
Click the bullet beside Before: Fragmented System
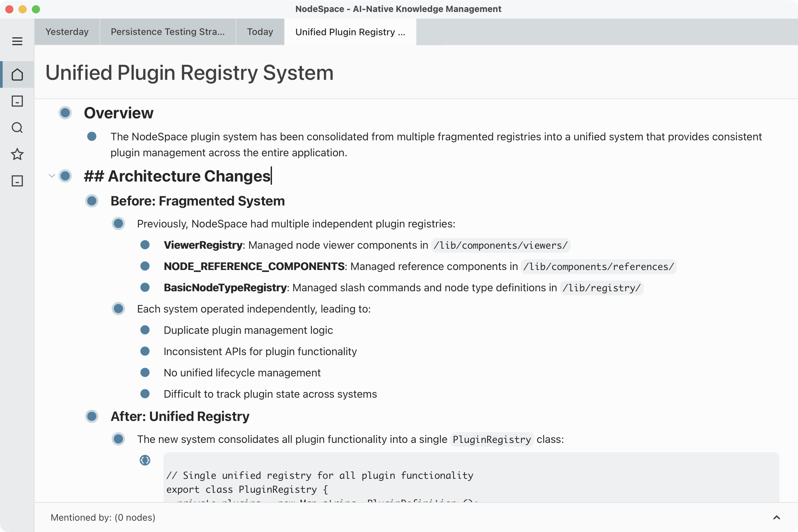click(x=92, y=201)
